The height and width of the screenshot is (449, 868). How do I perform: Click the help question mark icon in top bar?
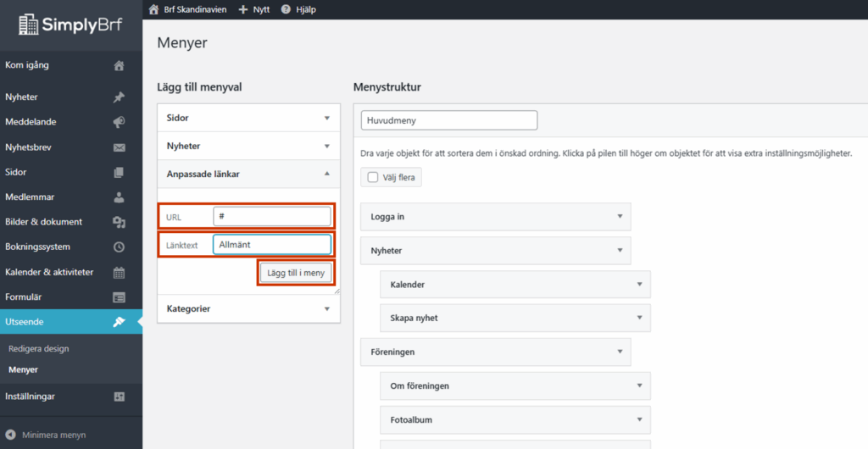286,9
